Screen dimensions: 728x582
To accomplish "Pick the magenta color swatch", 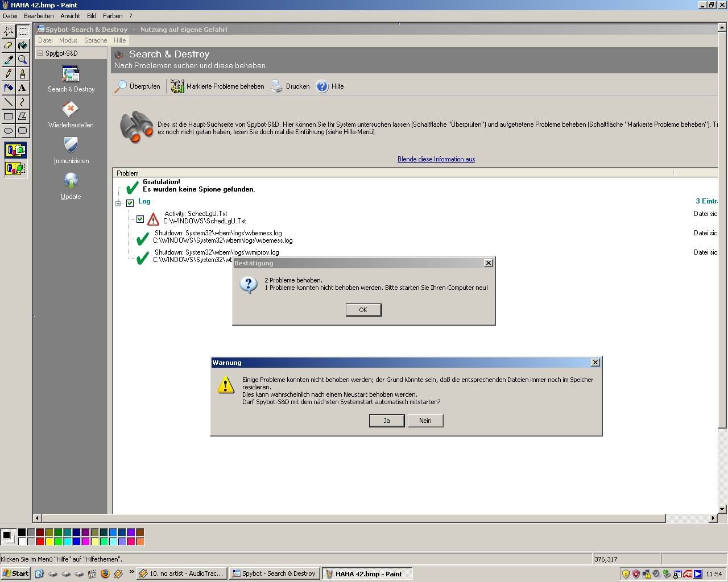I will (x=85, y=542).
